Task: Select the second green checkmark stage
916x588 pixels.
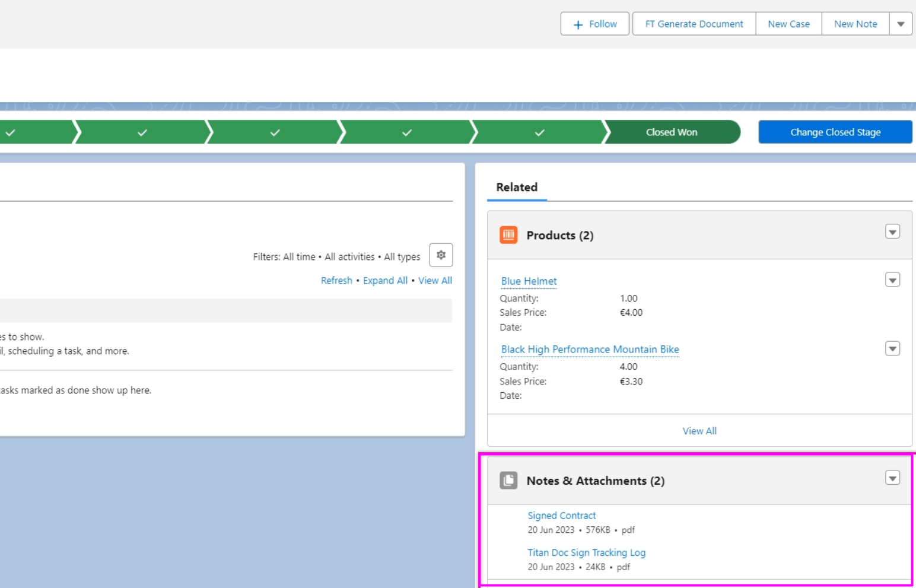Action: click(142, 132)
